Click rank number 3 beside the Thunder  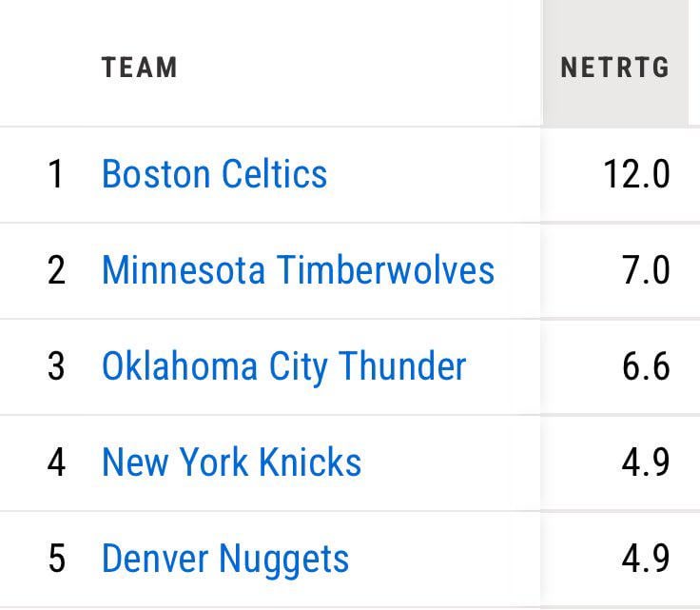[x=56, y=366]
